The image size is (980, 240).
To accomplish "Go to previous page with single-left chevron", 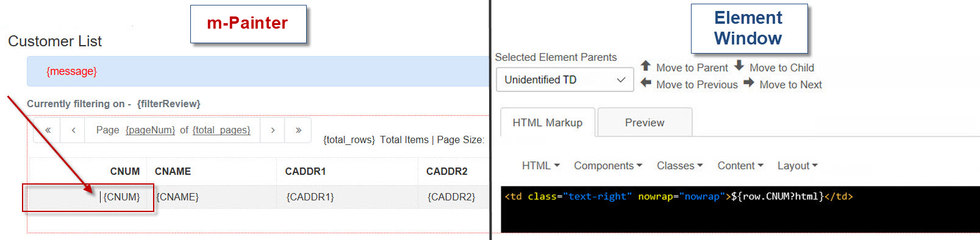I will (x=73, y=130).
